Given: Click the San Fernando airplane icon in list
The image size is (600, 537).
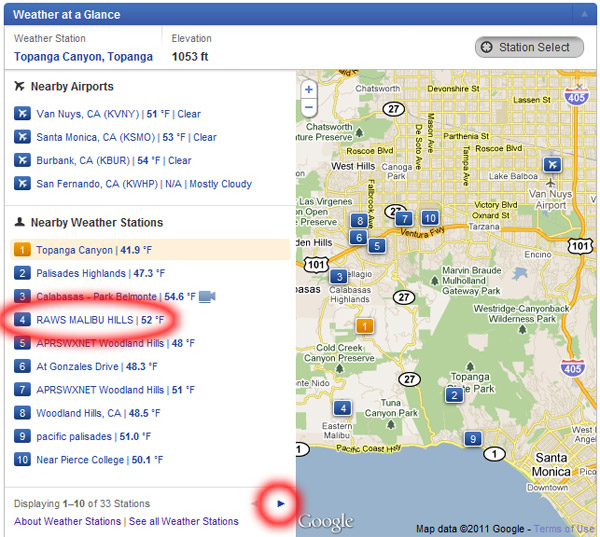Looking at the screenshot, I should point(22,184).
